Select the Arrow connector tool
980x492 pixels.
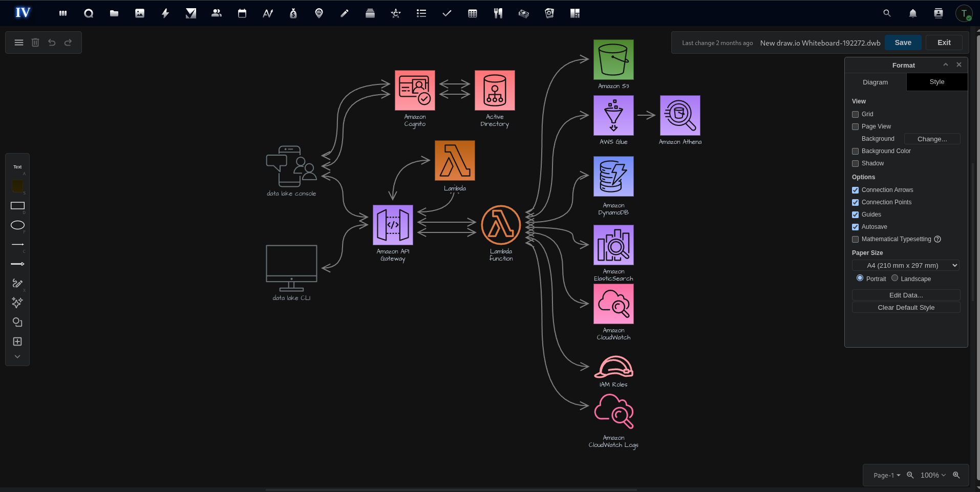pyautogui.click(x=17, y=264)
